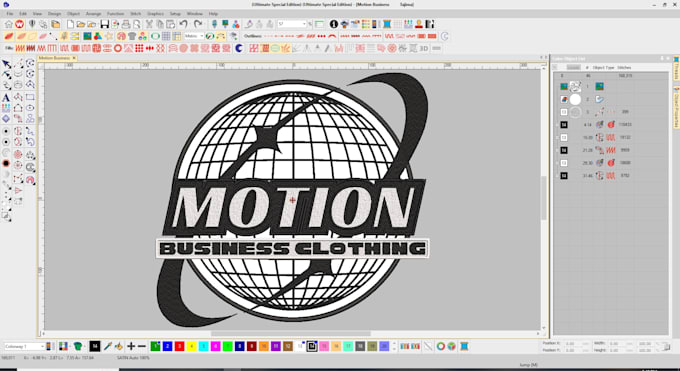Redo the last undone action
The image size is (680, 371).
(198, 24)
